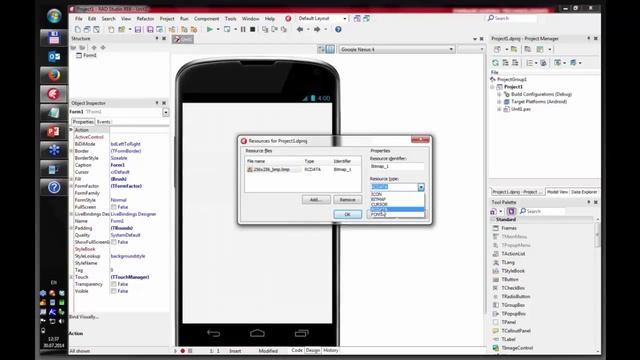Collapse the Project1 tree node
640x360 pixels.
(492, 87)
